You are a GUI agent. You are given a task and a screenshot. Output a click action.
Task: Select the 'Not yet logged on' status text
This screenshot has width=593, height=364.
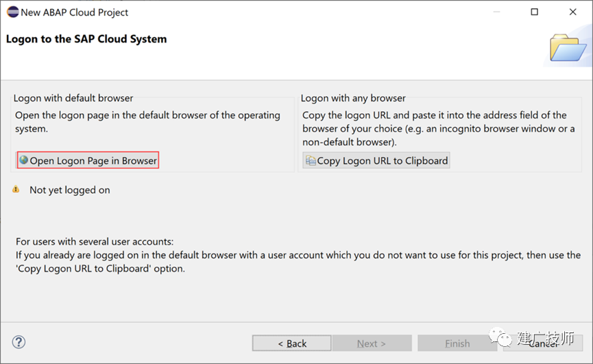click(x=70, y=190)
